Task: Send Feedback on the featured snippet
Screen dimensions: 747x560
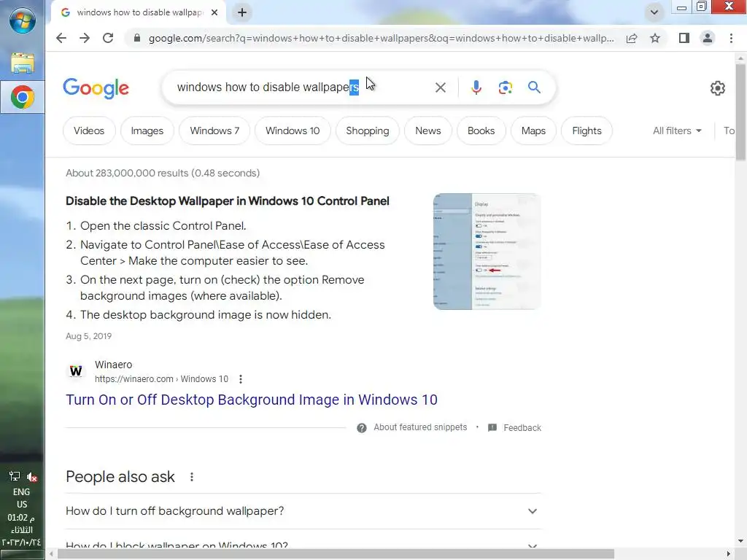Action: (522, 428)
